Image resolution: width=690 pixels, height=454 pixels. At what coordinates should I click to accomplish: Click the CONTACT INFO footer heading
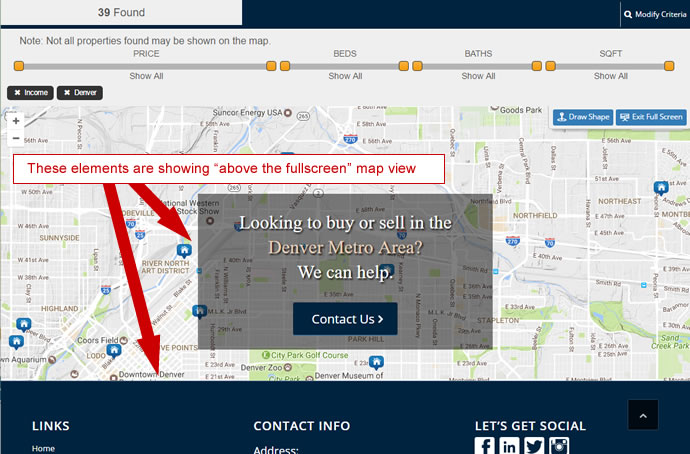pyautogui.click(x=302, y=426)
